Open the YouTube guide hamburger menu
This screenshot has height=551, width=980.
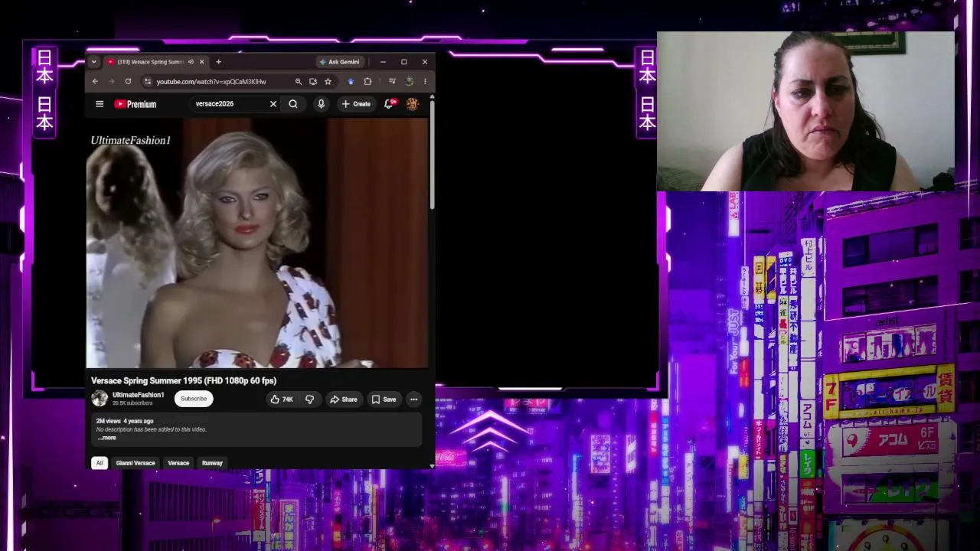pos(100,104)
